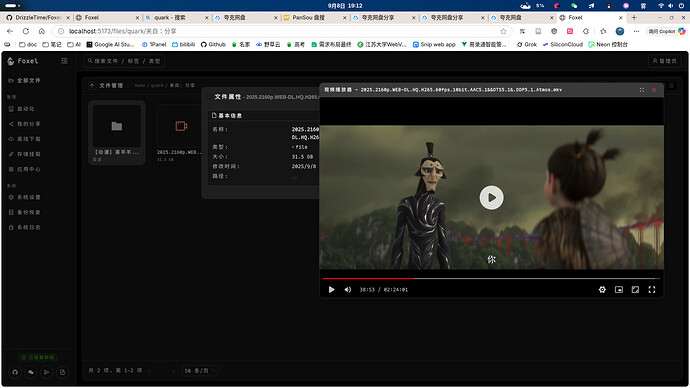The width and height of the screenshot is (690, 388).
Task: Click the small play button in the control bar
Action: tap(331, 289)
